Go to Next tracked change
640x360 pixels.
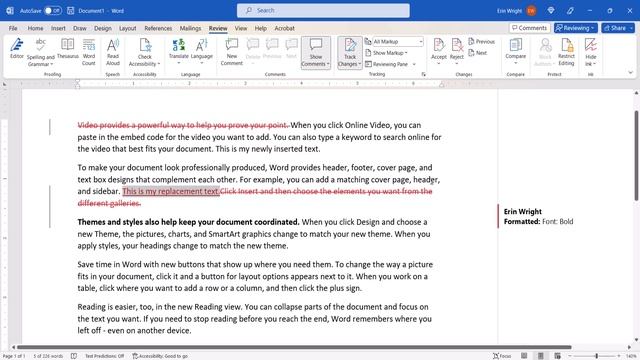478,53
